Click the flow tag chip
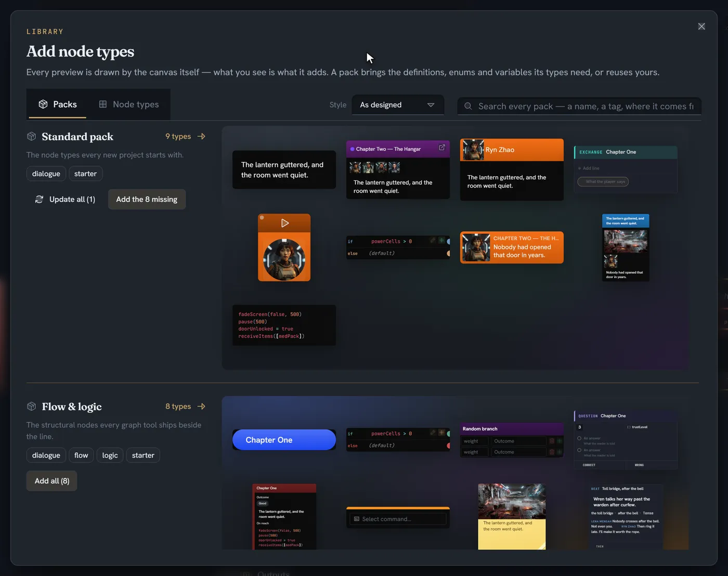Image resolution: width=728 pixels, height=576 pixels. click(81, 455)
